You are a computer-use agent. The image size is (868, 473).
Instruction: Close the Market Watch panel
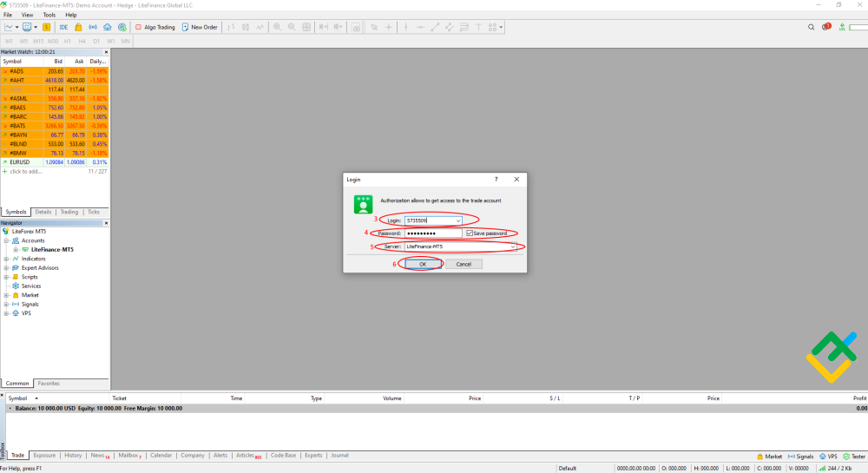pyautogui.click(x=106, y=52)
